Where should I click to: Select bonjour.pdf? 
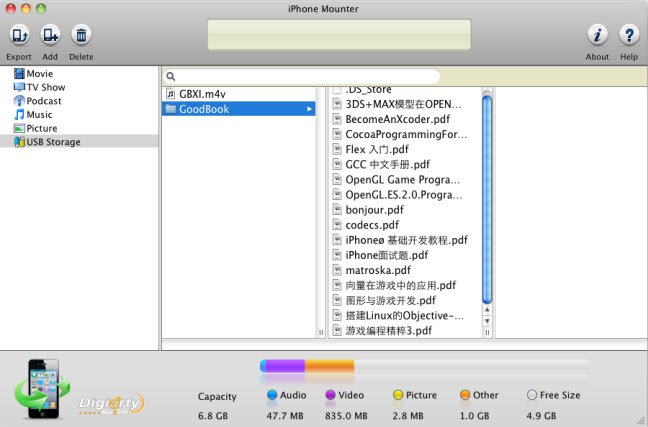(x=405, y=210)
